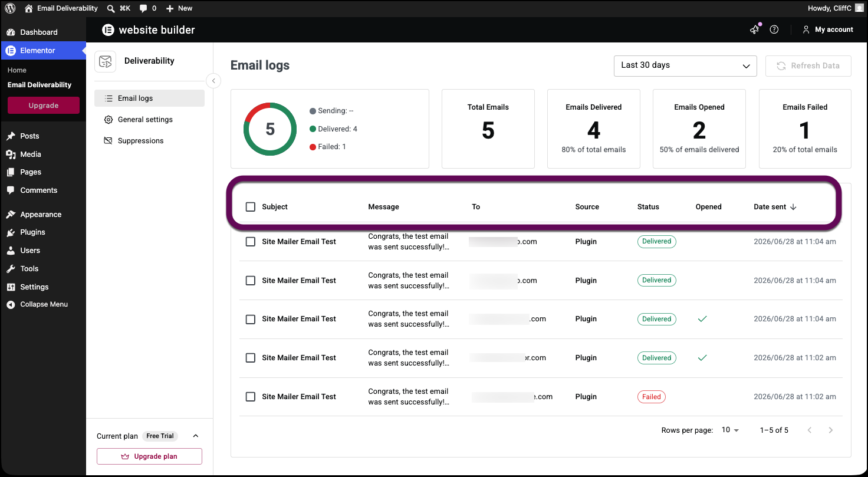Sort by the Date sent column header
Screen dimensions: 868x477
775,207
